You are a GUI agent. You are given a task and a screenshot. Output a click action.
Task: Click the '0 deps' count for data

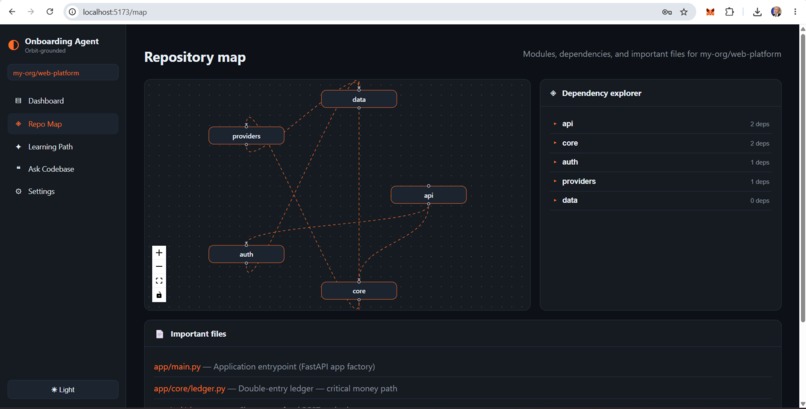pyautogui.click(x=760, y=200)
